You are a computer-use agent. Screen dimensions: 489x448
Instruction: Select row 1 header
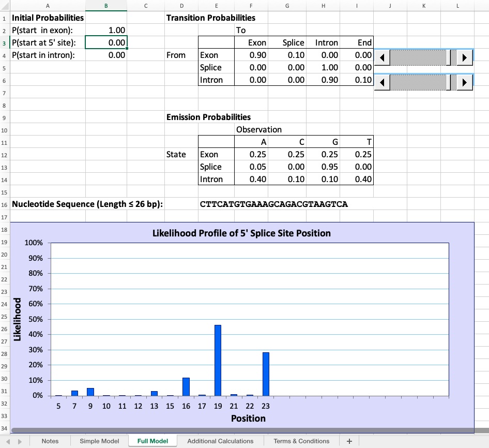point(4,18)
